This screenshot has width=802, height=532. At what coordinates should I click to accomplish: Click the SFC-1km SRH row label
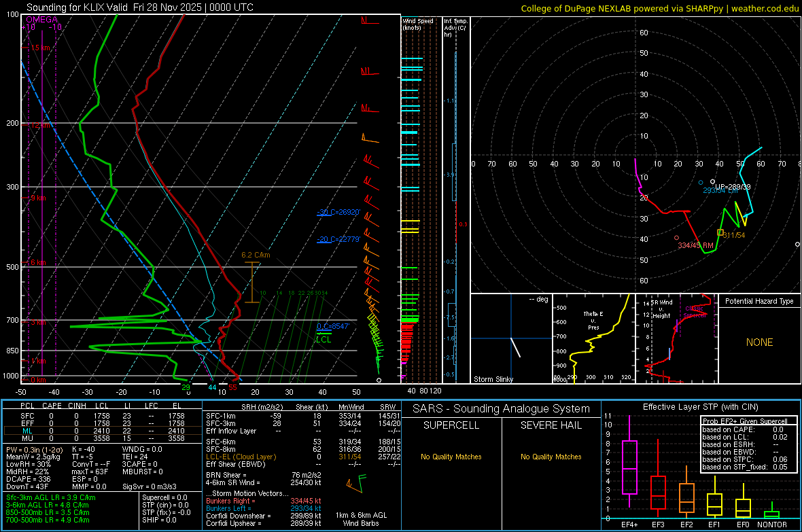point(220,416)
